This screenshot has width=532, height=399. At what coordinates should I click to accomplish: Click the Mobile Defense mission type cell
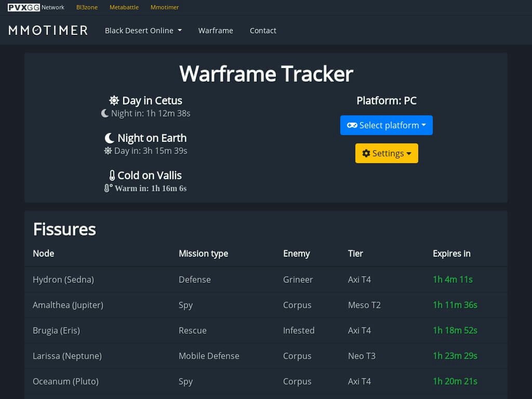click(x=209, y=356)
